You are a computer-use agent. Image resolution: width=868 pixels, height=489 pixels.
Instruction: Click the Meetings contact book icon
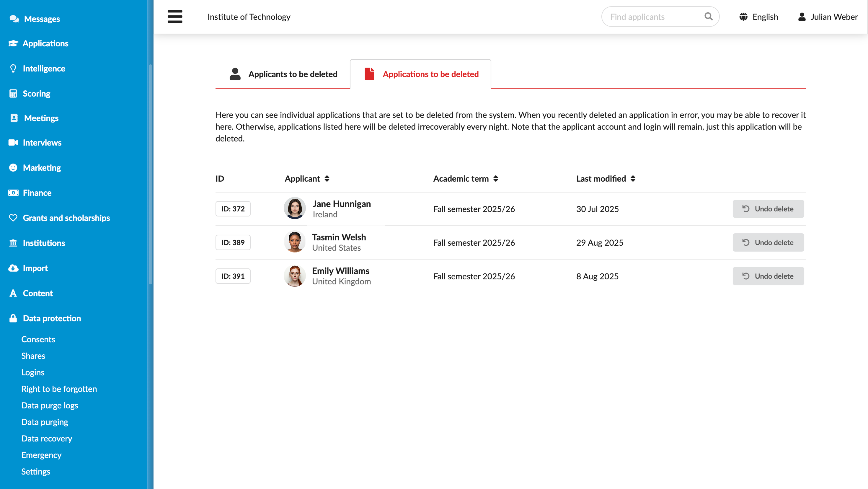pyautogui.click(x=14, y=118)
